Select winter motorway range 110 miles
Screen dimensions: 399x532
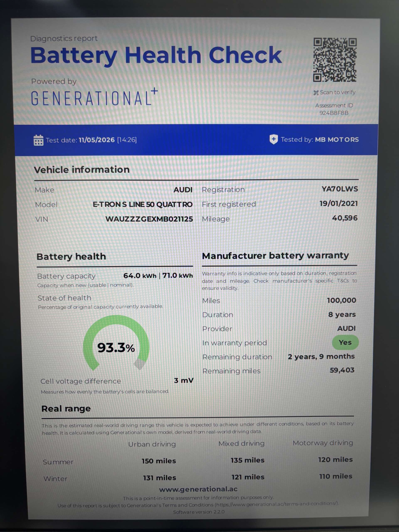[x=336, y=477]
